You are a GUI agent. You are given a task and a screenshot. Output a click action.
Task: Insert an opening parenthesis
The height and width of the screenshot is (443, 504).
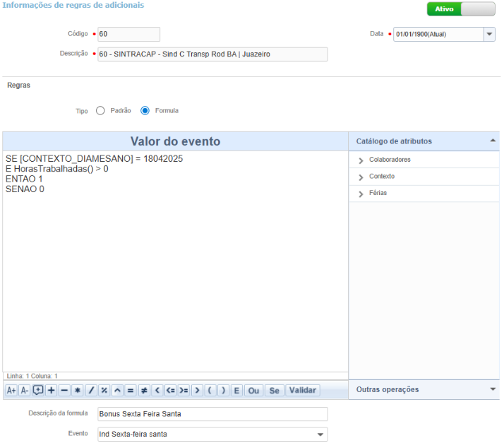tap(210, 390)
